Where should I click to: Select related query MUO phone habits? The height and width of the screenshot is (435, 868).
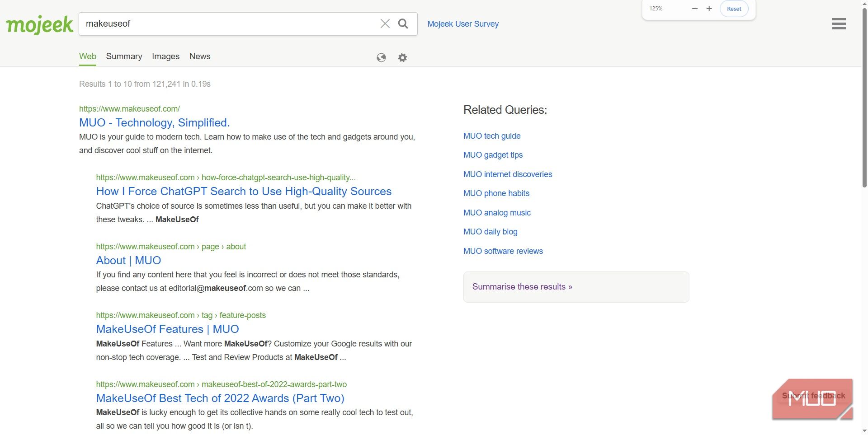pyautogui.click(x=496, y=193)
